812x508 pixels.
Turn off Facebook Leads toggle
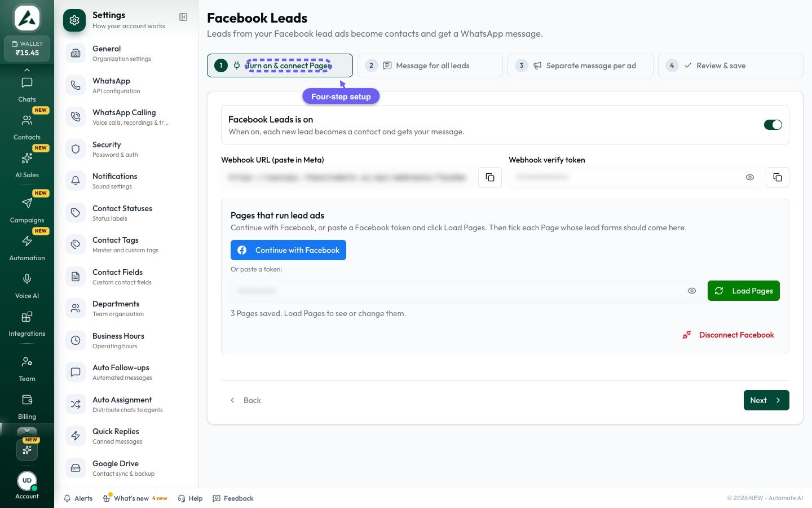point(773,125)
